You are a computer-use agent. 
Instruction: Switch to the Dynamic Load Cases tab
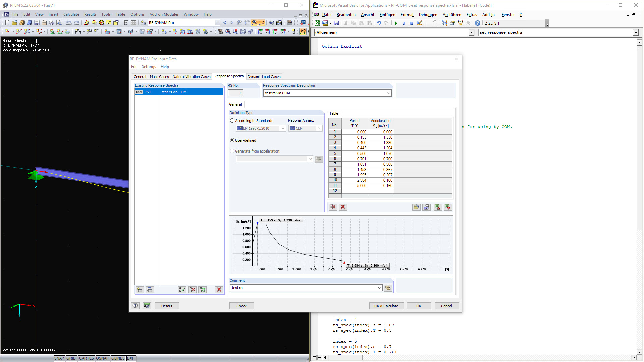click(x=264, y=76)
